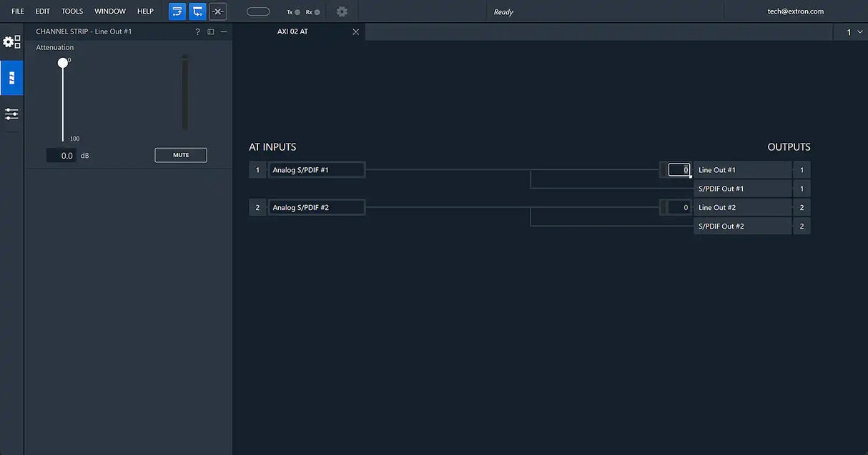Click the Ready status text
This screenshot has width=868, height=455.
(503, 12)
